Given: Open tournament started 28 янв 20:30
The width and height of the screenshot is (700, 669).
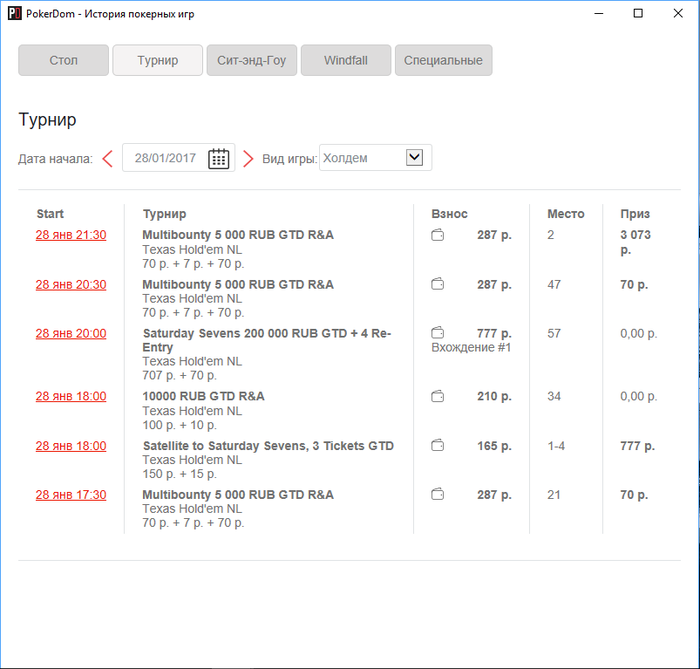Looking at the screenshot, I should tap(71, 285).
